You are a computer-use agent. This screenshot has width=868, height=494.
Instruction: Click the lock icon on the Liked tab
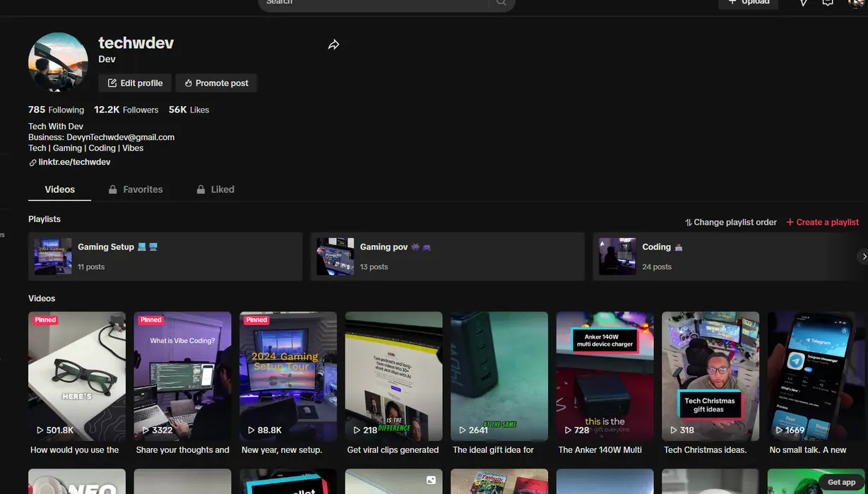point(201,189)
